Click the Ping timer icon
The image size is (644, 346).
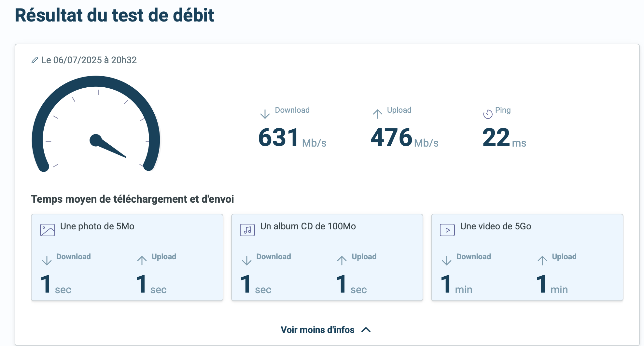tap(487, 114)
